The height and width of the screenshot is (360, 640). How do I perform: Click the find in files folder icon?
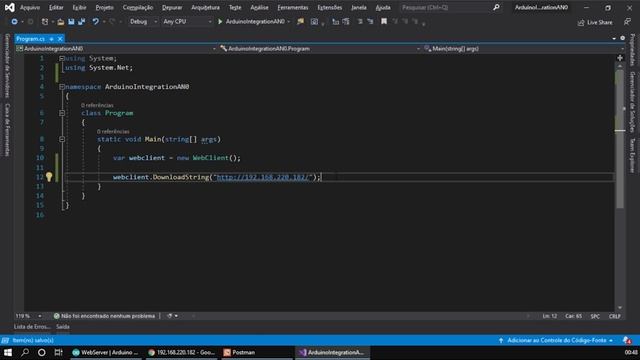tap(300, 22)
